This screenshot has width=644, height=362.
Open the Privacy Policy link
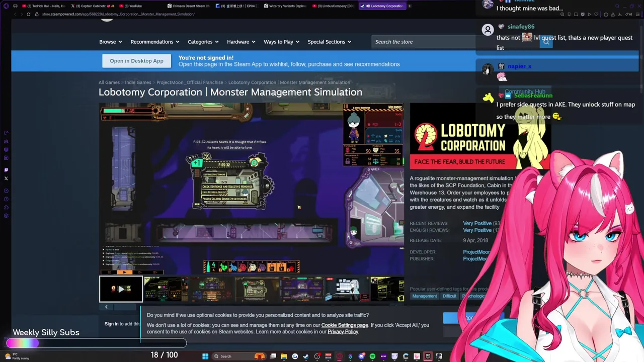(343, 332)
